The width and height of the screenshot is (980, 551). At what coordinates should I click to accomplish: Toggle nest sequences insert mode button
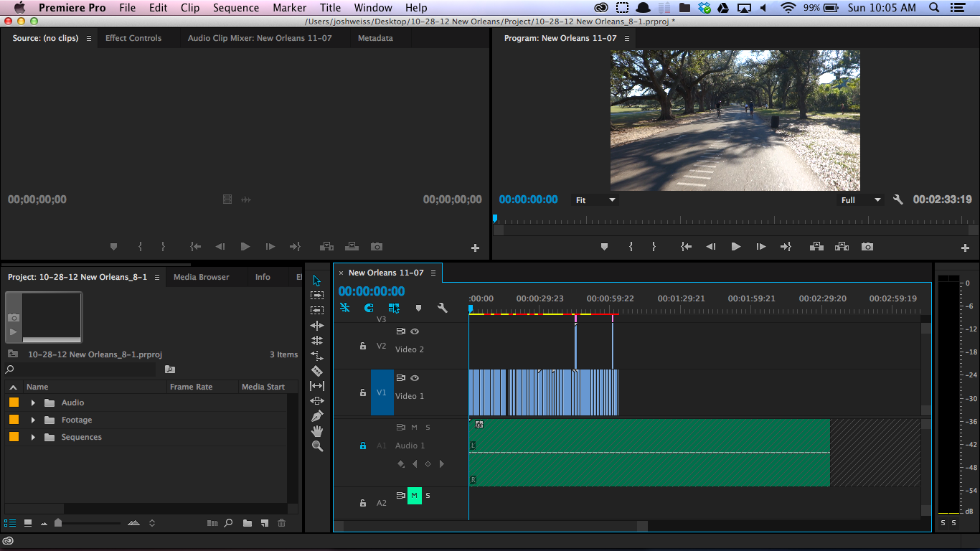tap(345, 308)
